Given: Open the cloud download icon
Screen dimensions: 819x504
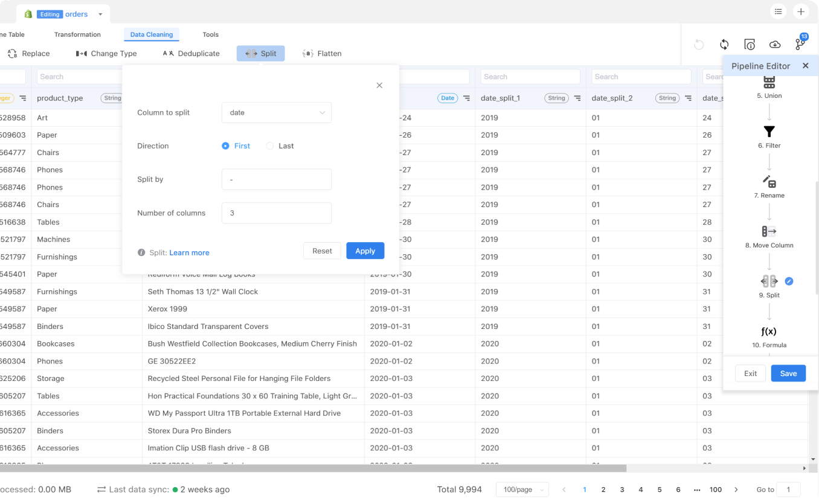Looking at the screenshot, I should click(x=775, y=44).
